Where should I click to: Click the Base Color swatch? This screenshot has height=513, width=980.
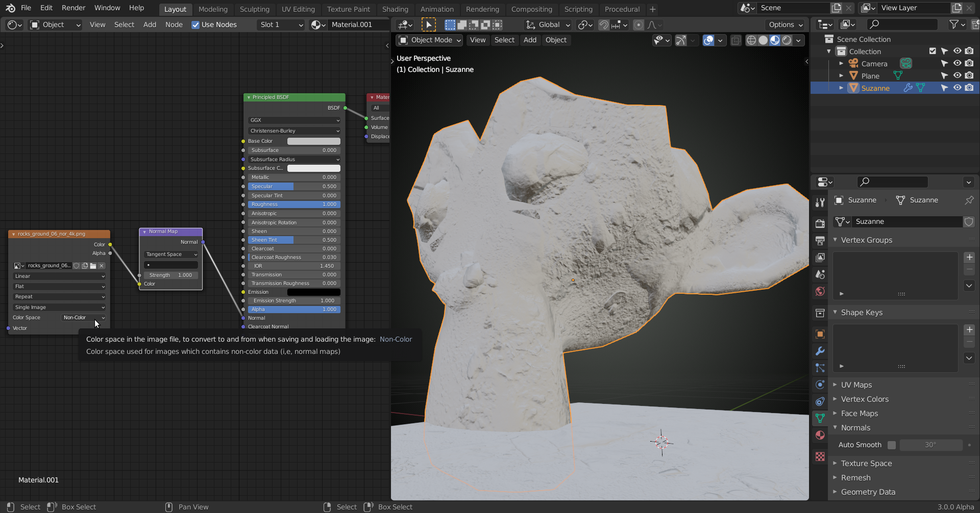coord(313,141)
